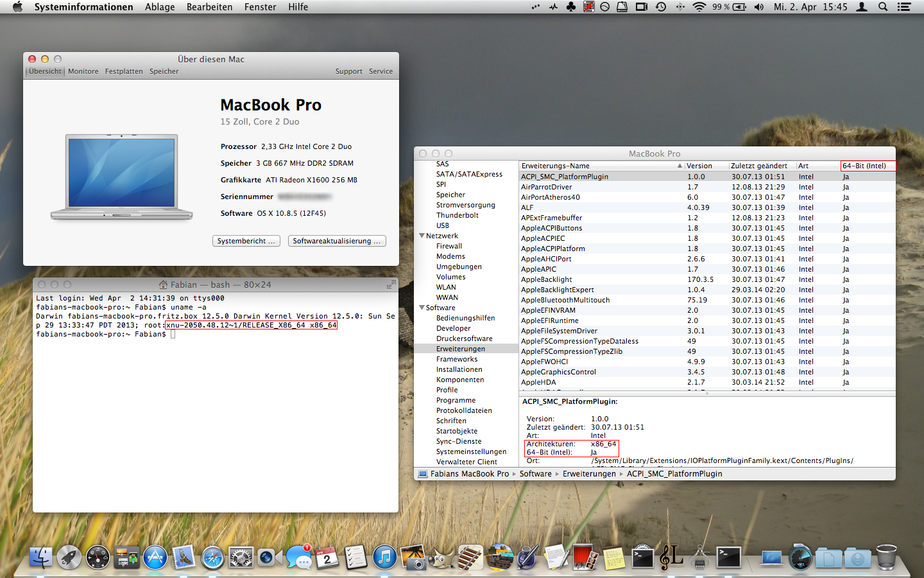Switch to Speicher tab in Über diesen Mac
924x578 pixels.
coord(164,71)
